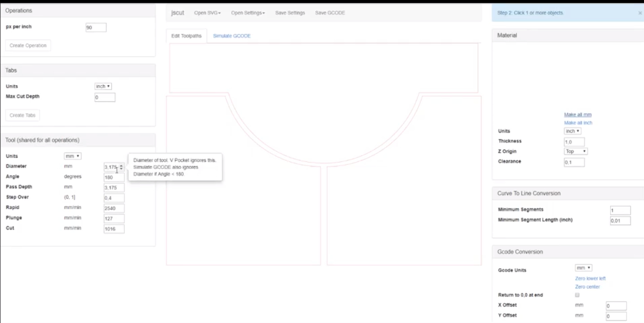Edit the X Offset field

pyautogui.click(x=616, y=306)
